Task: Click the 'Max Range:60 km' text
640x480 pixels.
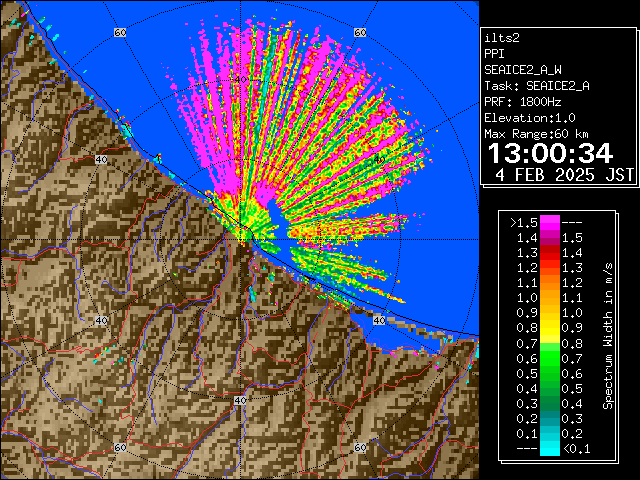Action: [537, 134]
